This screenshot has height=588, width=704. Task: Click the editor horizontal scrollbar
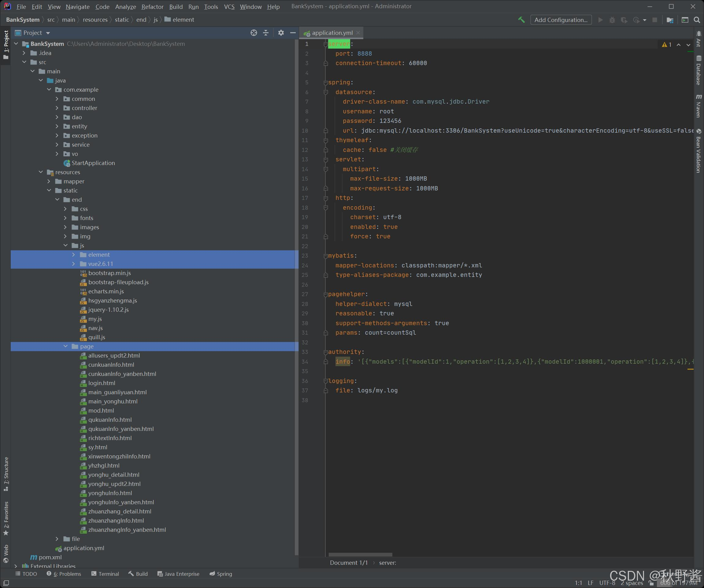(x=360, y=554)
